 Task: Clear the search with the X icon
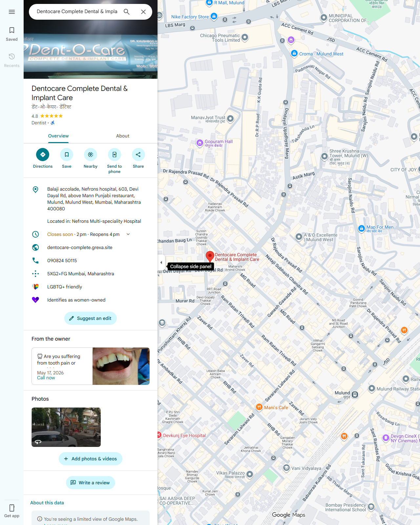[143, 12]
